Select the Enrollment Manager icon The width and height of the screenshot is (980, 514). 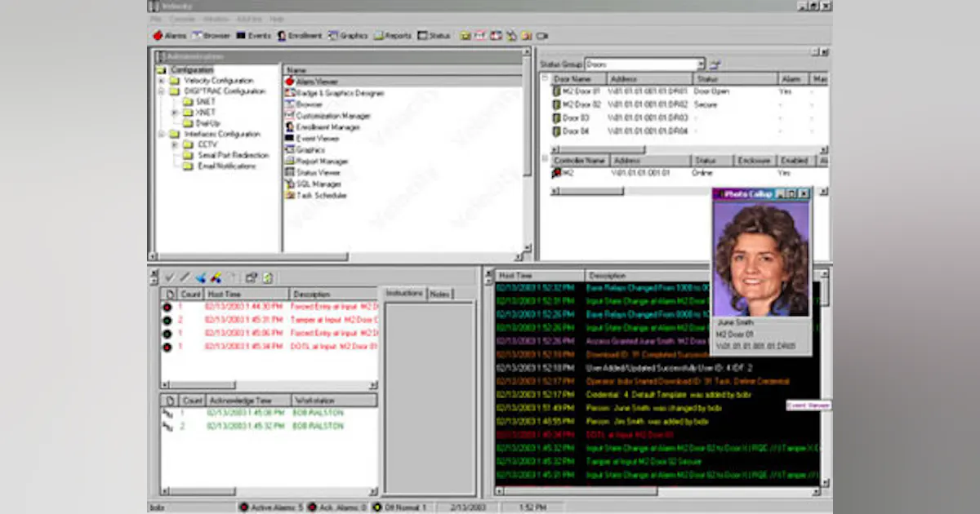pyautogui.click(x=290, y=127)
